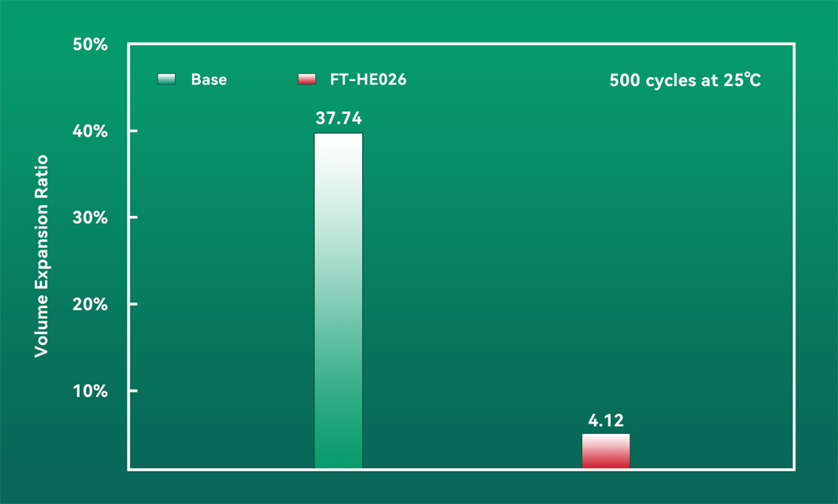Click the 10% y-axis label
This screenshot has width=838, height=504.
(90, 391)
